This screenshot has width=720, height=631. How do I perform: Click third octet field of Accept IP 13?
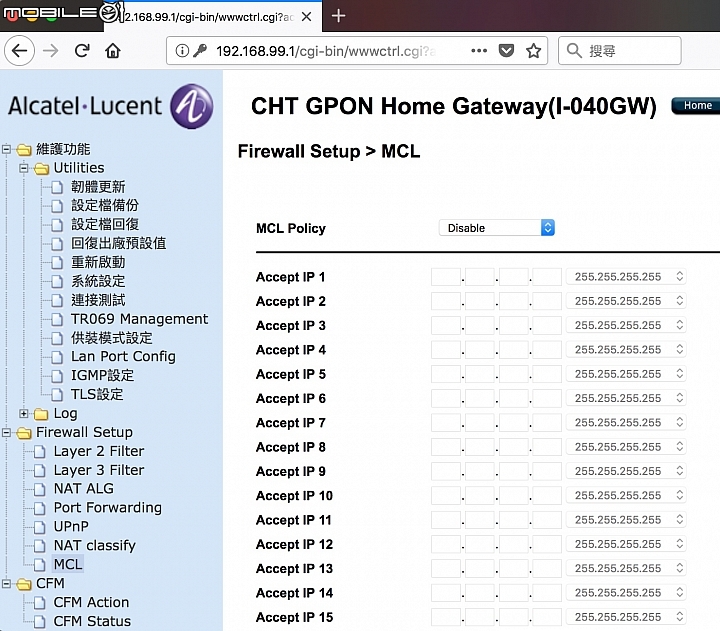(x=514, y=569)
